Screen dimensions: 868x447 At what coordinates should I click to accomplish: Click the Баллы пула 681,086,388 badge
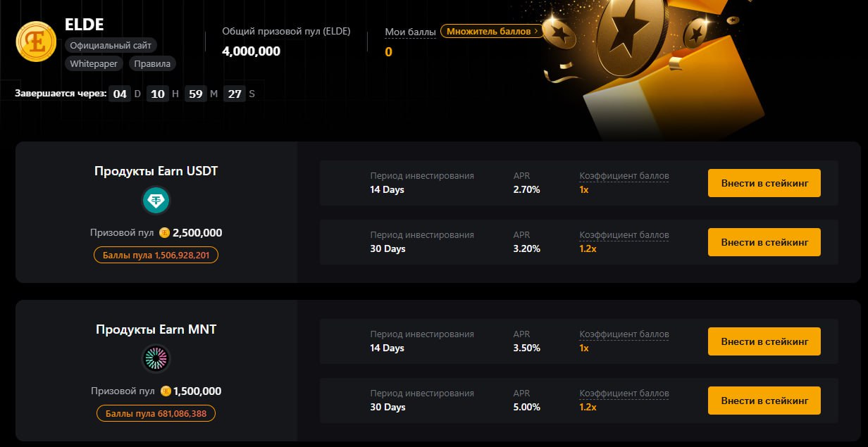point(156,413)
